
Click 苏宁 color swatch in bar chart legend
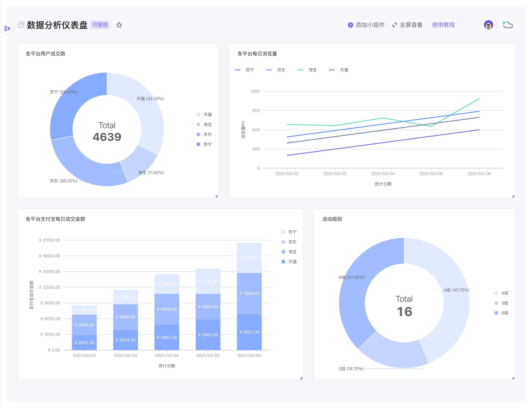point(283,232)
